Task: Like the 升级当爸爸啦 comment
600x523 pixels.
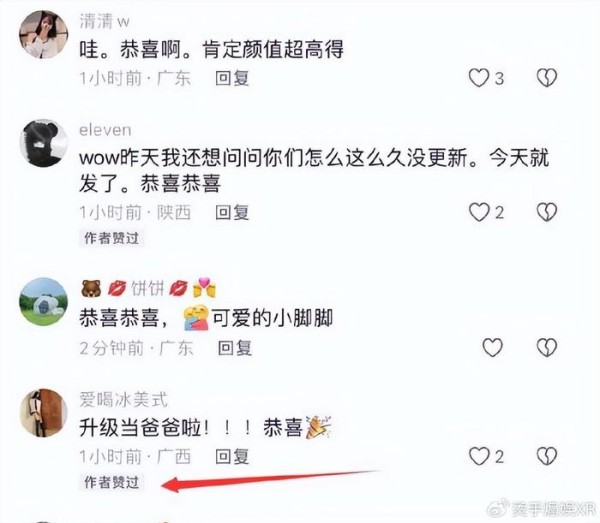Action: click(479, 456)
